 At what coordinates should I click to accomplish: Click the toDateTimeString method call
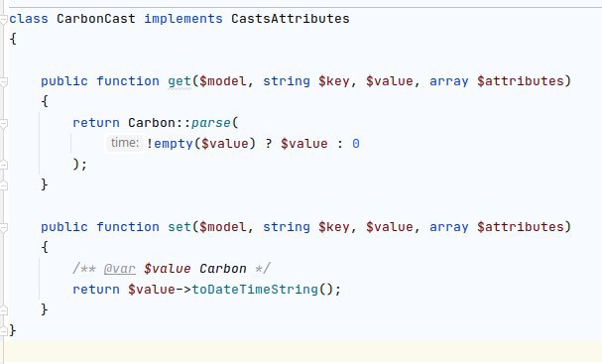tap(255, 290)
